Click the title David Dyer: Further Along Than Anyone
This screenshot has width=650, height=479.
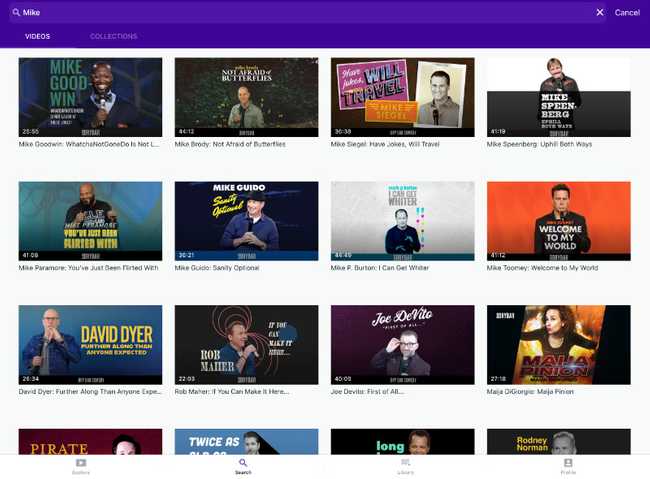point(90,391)
